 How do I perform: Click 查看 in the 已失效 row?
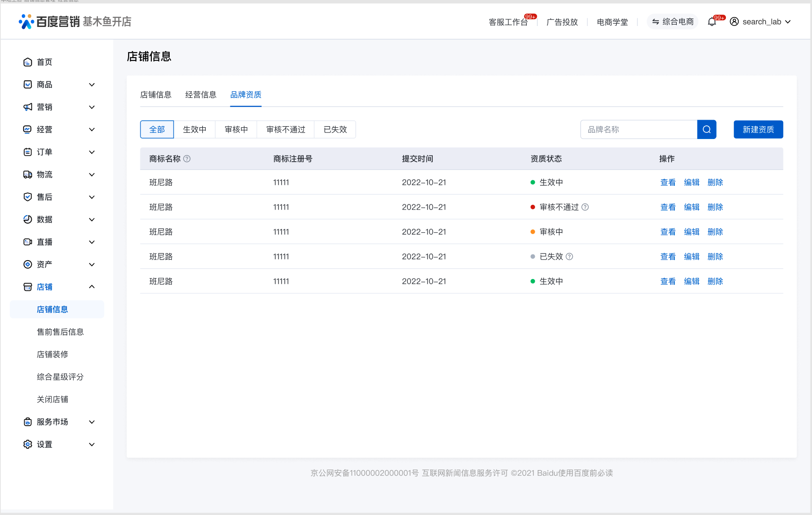coord(668,256)
